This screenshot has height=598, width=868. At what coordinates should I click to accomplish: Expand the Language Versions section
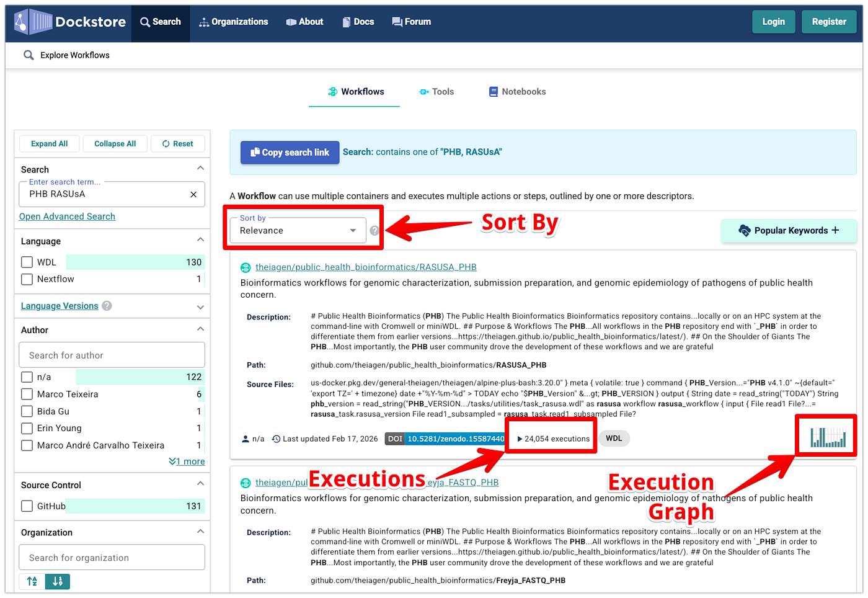(x=200, y=307)
